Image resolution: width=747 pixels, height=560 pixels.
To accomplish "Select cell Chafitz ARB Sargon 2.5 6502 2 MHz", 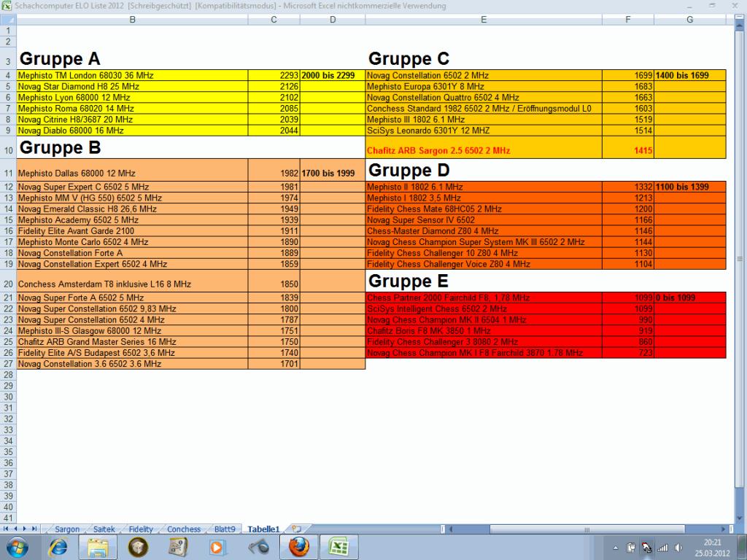I will point(484,147).
